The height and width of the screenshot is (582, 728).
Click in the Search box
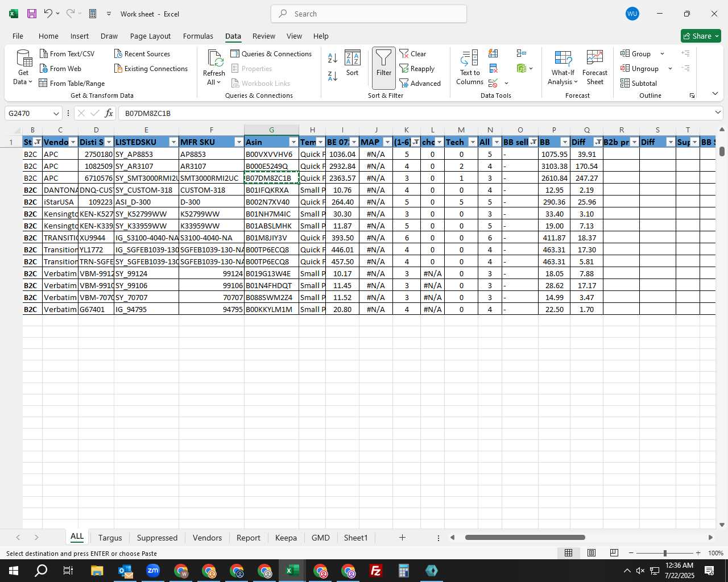coord(369,14)
